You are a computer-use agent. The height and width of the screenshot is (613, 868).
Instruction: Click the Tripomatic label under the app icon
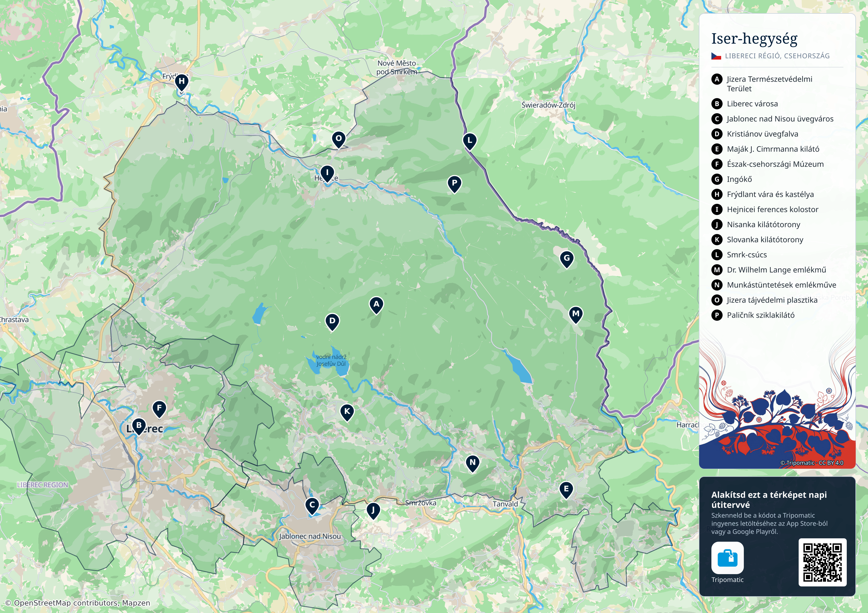click(727, 580)
